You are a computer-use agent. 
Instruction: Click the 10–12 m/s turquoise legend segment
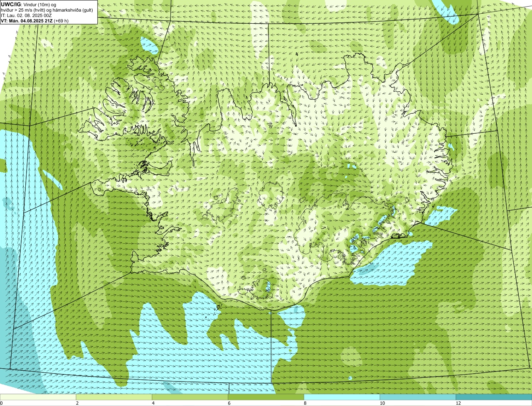[x=418, y=397]
